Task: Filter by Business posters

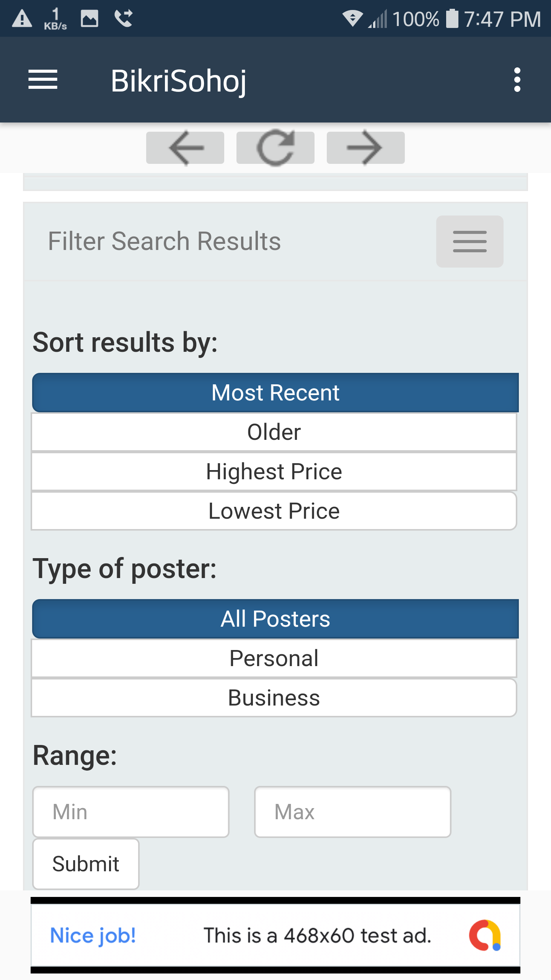Action: 274,698
